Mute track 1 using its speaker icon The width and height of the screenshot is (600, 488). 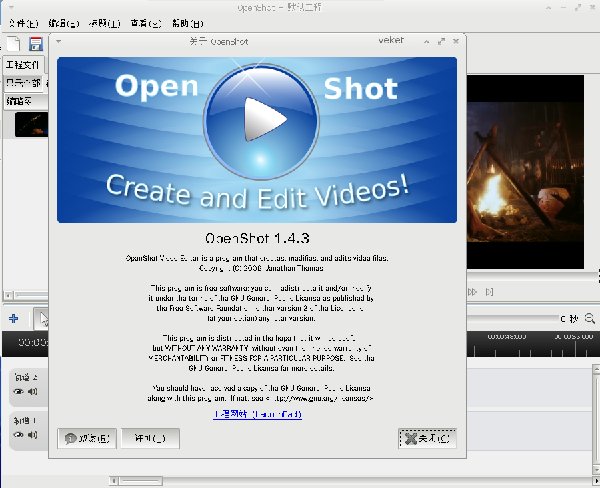pyautogui.click(x=33, y=434)
